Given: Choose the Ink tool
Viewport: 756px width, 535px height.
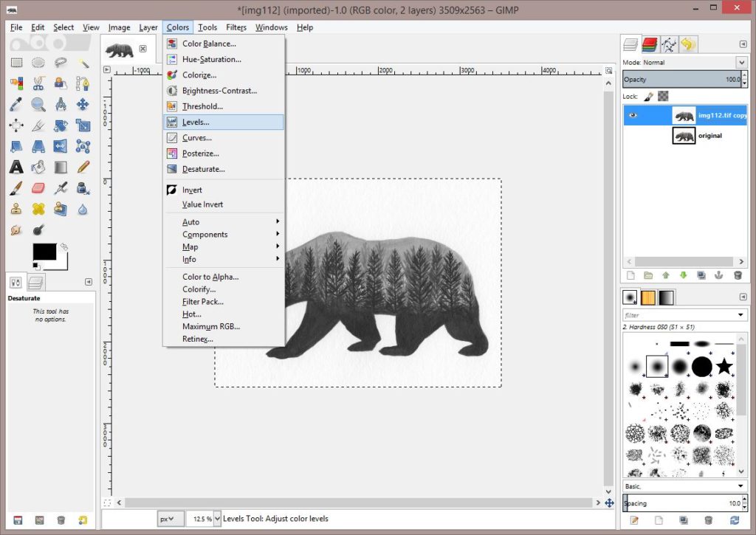Looking at the screenshot, I should 83,188.
